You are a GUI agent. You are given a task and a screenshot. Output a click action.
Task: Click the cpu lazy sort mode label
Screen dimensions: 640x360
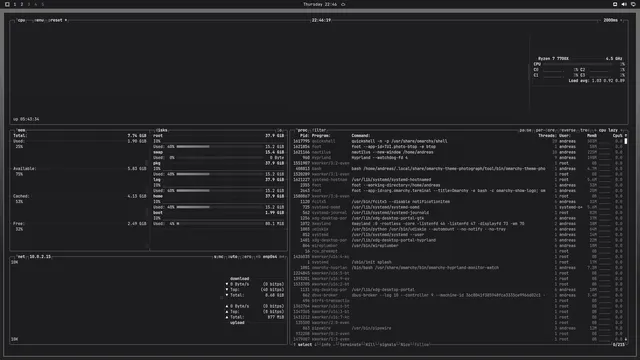[x=608, y=130]
